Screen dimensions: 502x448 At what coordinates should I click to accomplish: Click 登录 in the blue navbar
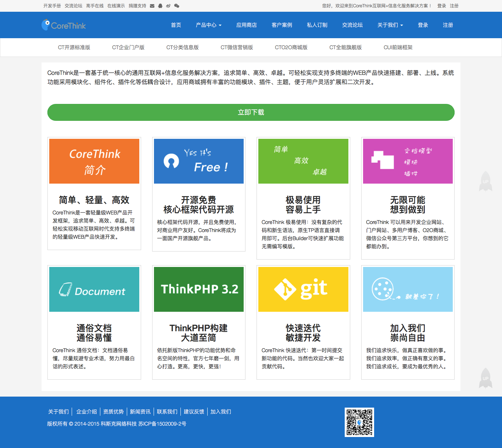(423, 25)
